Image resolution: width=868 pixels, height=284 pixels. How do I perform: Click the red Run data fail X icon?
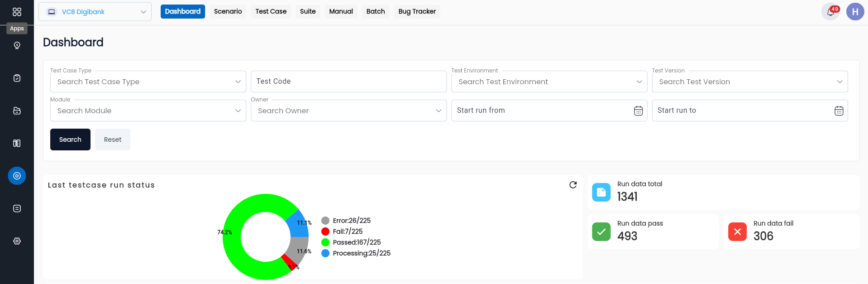737,231
